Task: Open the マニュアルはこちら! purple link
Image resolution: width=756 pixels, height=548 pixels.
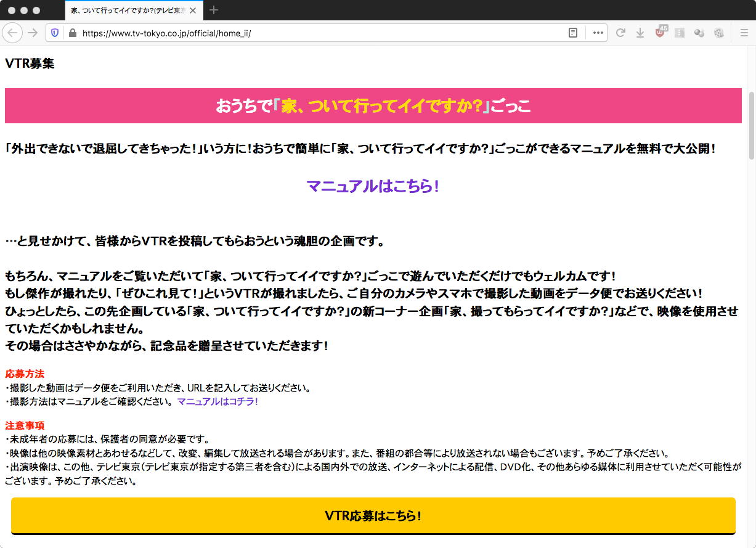Action: click(373, 186)
